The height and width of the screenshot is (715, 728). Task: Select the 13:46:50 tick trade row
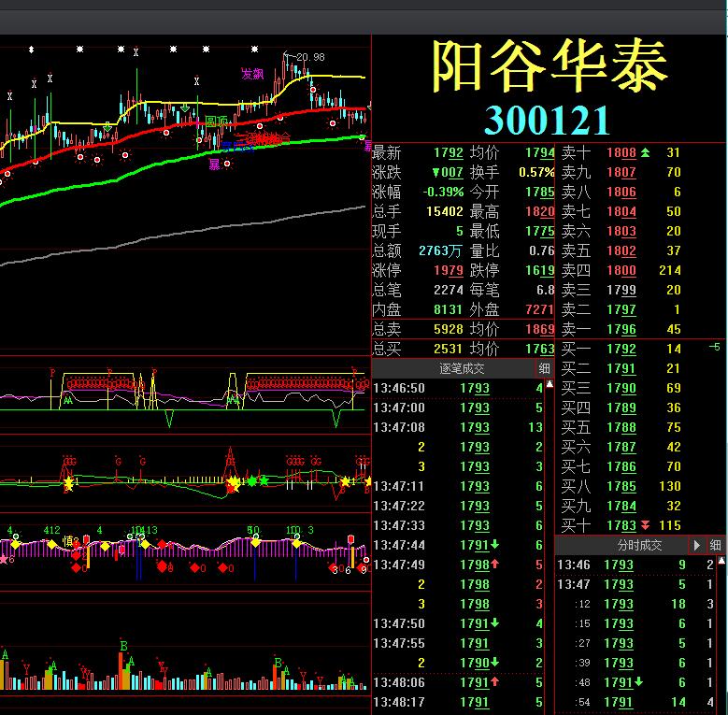click(x=458, y=388)
